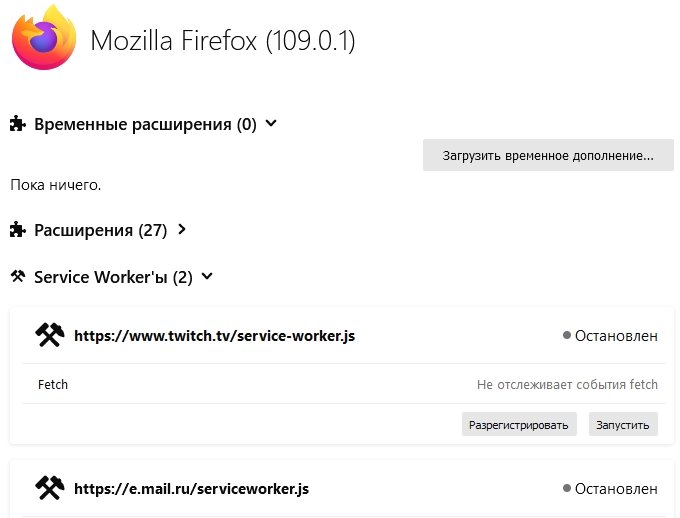Expand the Расширения (27) section
The height and width of the screenshot is (518, 680).
click(x=182, y=229)
